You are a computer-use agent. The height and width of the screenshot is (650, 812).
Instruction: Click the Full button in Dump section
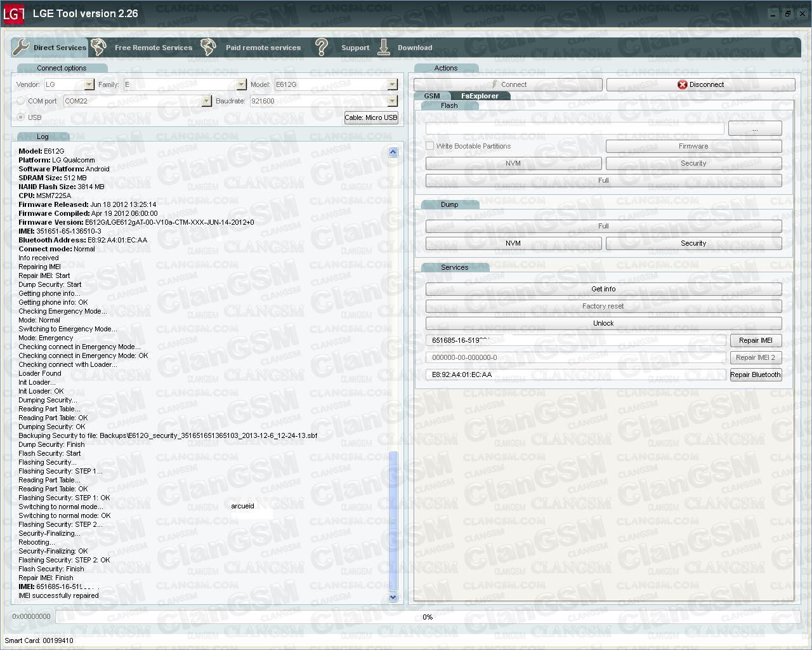tap(603, 226)
